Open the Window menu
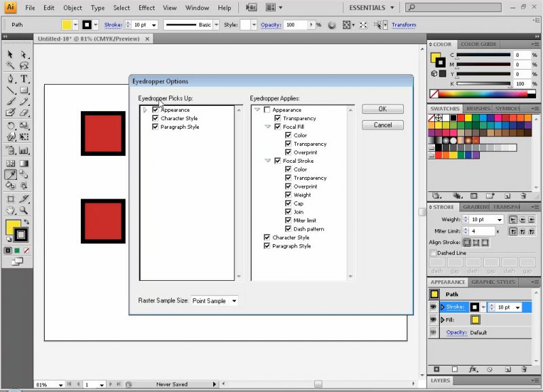The height and width of the screenshot is (392, 543). pyautogui.click(x=197, y=7)
